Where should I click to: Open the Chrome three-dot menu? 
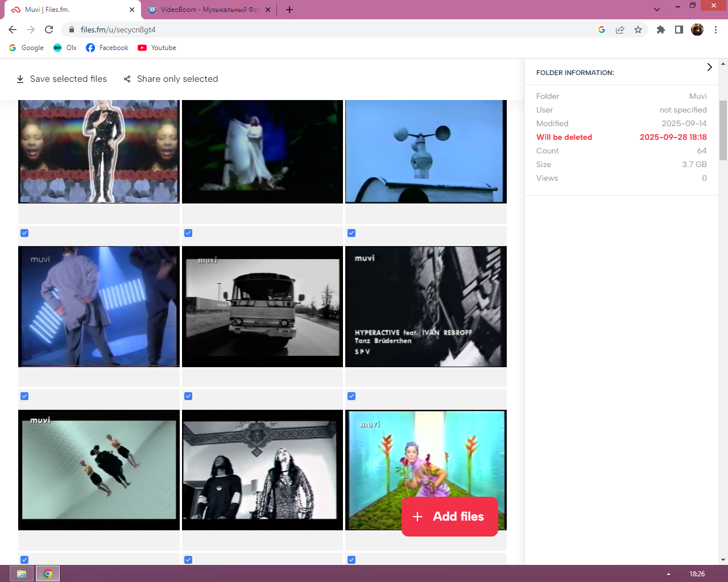715,30
